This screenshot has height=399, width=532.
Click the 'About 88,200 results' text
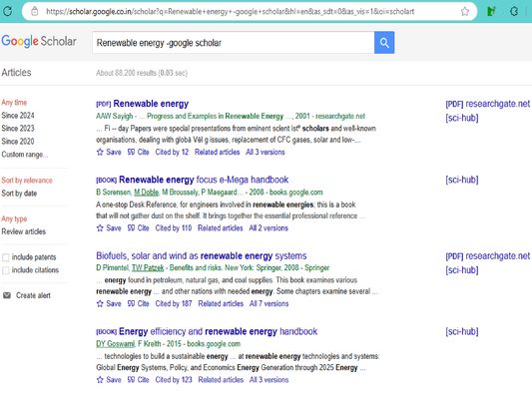click(142, 73)
